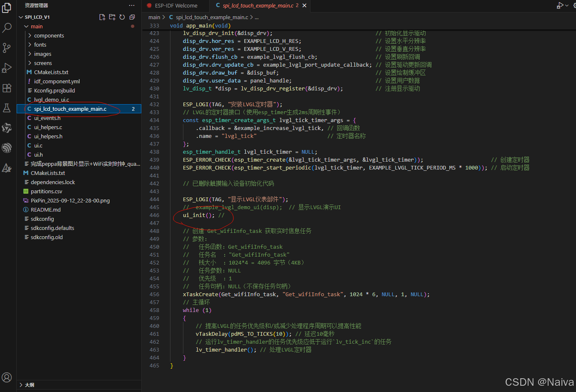Open ui_events.h file
The height and width of the screenshot is (392, 576).
(79, 118)
